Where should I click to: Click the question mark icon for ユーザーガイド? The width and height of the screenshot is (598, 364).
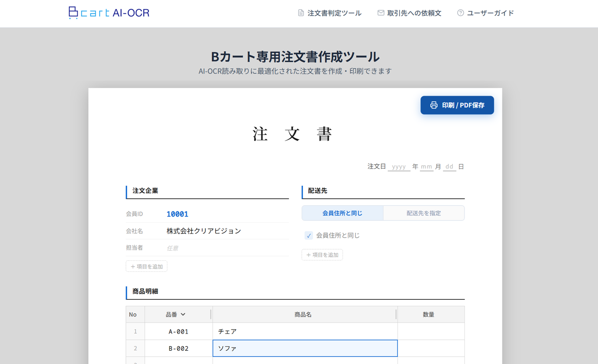point(460,13)
